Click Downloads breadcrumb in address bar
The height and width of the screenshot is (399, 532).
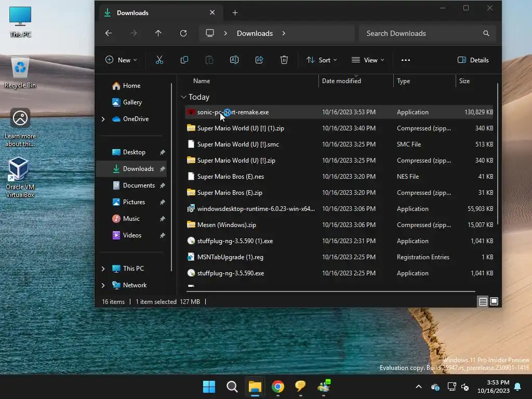point(255,33)
